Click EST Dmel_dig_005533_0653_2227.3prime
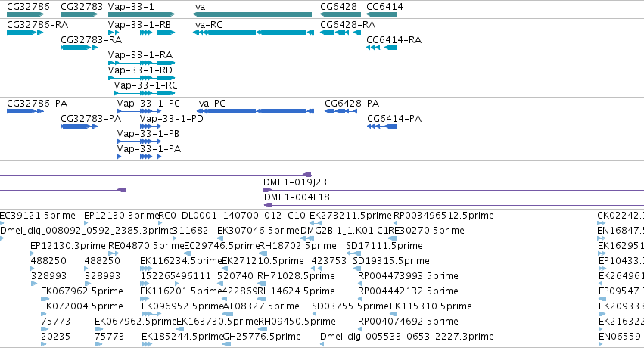 pyautogui.click(x=322, y=345)
